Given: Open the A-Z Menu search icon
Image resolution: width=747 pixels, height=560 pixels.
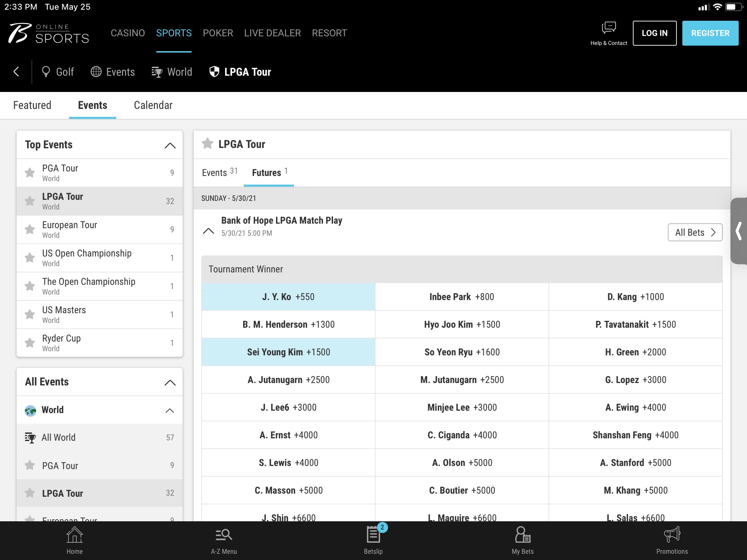Looking at the screenshot, I should point(224,535).
